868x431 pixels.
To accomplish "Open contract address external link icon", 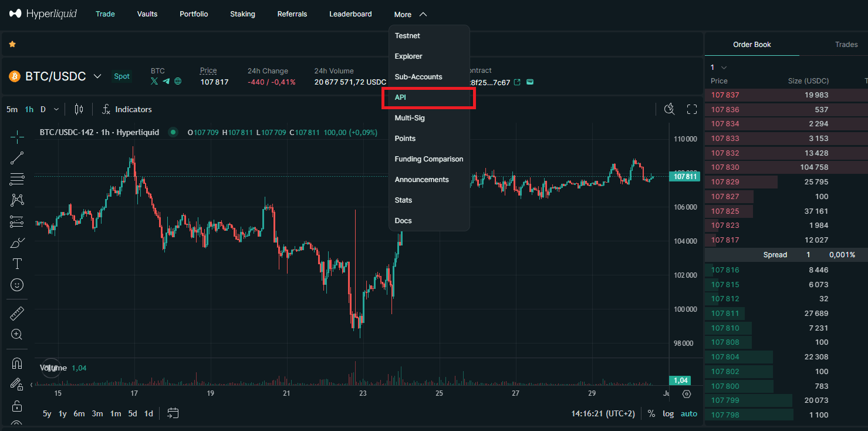I will point(517,82).
